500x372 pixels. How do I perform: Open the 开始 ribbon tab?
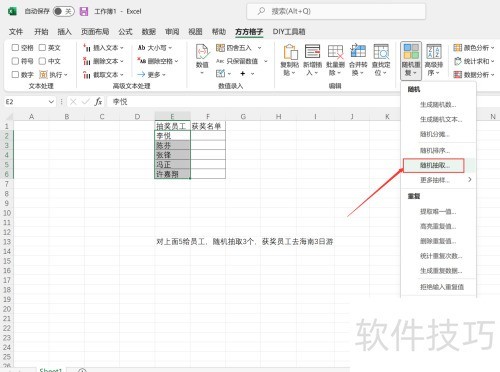[41, 32]
